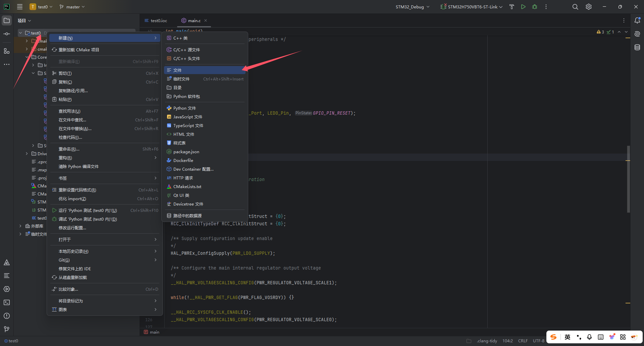
Task: Choose 文件 in the New submenu
Action: pyautogui.click(x=205, y=70)
